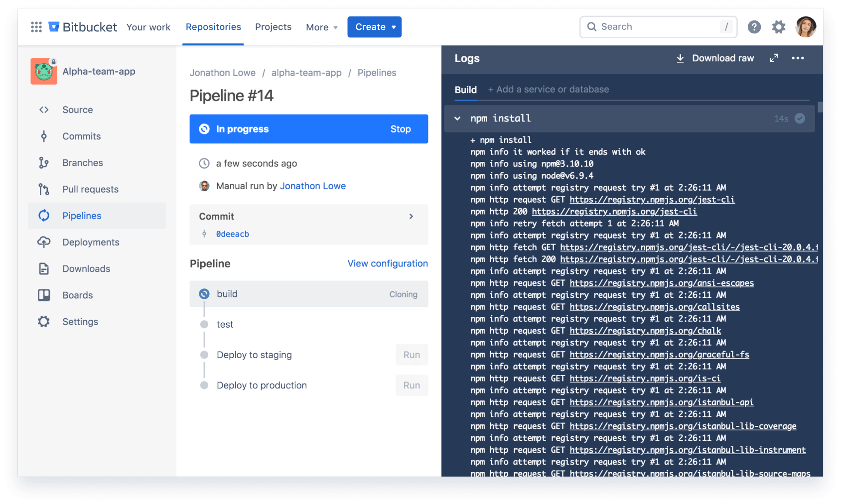Viewport: 841px width, 504px height.
Task: Open View configuration link
Action: 387,263
